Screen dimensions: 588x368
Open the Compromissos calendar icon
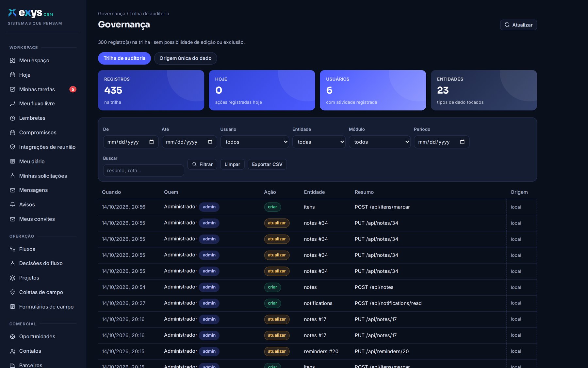tap(12, 132)
